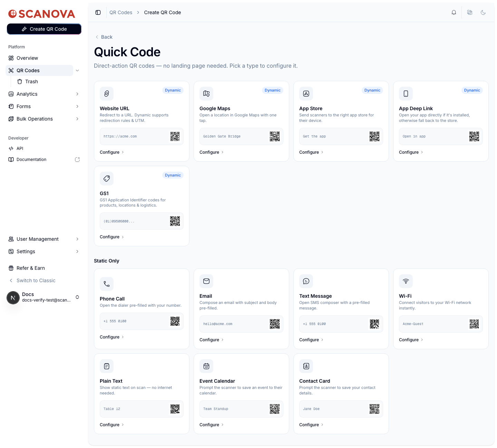Configure the Text Message code
The width and height of the screenshot is (497, 448).
pyautogui.click(x=311, y=340)
